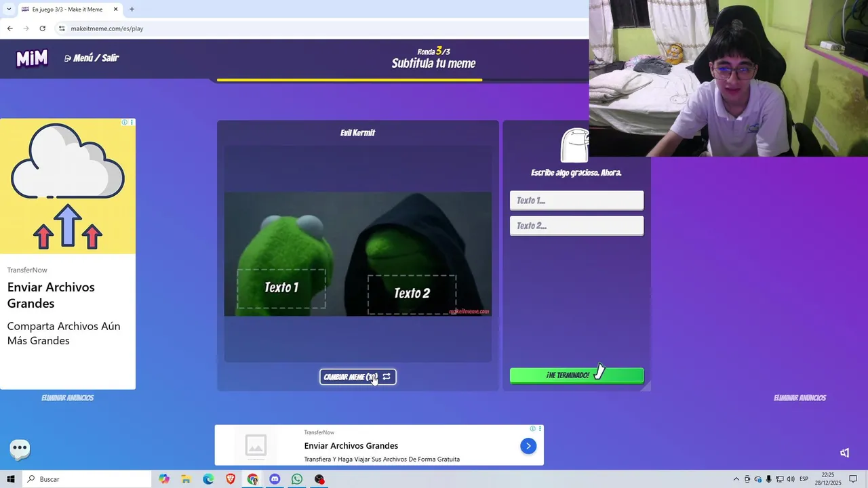868x488 pixels.
Task: Open Menú / Salir
Action: (x=92, y=58)
